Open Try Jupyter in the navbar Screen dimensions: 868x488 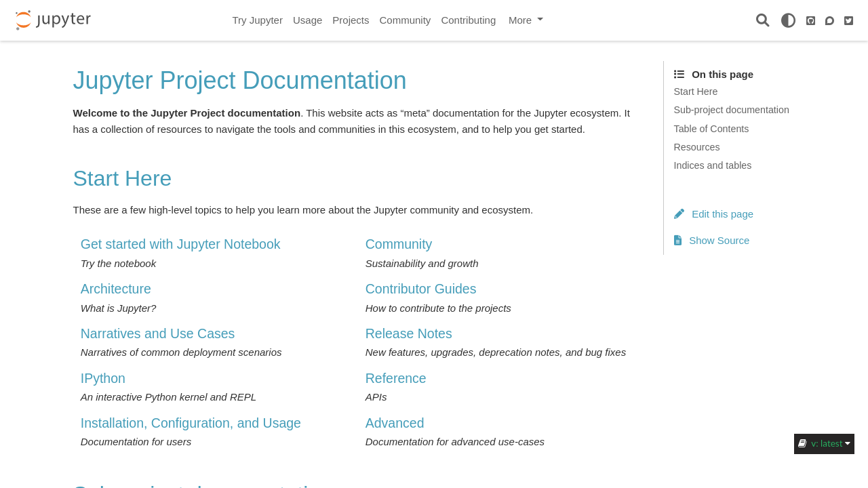tap(258, 20)
